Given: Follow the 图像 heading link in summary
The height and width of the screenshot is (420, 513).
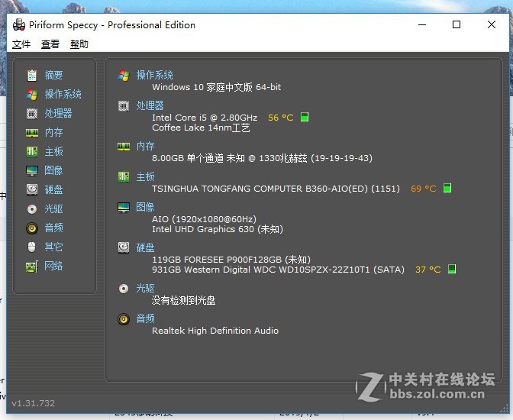Looking at the screenshot, I should click(x=145, y=207).
